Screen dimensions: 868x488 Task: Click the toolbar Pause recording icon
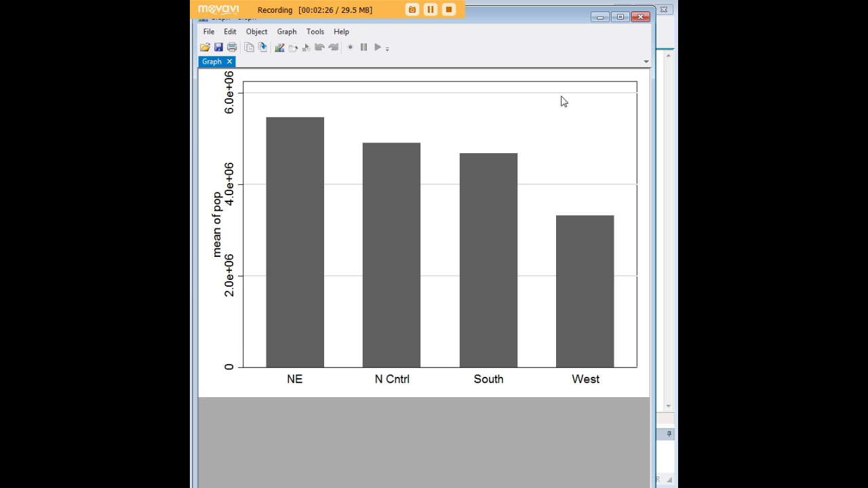pyautogui.click(x=363, y=47)
